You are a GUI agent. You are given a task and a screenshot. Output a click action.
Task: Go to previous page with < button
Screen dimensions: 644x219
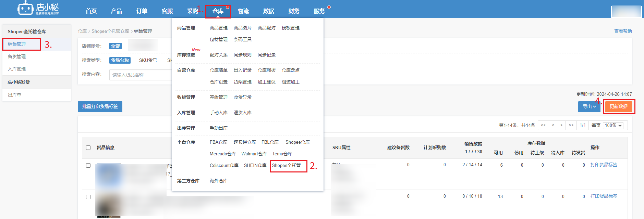tap(553, 125)
